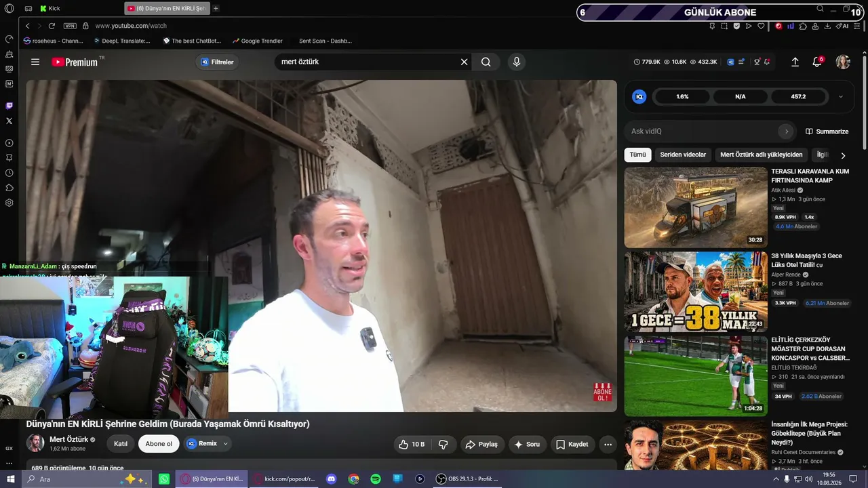Viewport: 868px width, 488px height.
Task: Click the upload arrow icon
Action: pyautogui.click(x=795, y=62)
